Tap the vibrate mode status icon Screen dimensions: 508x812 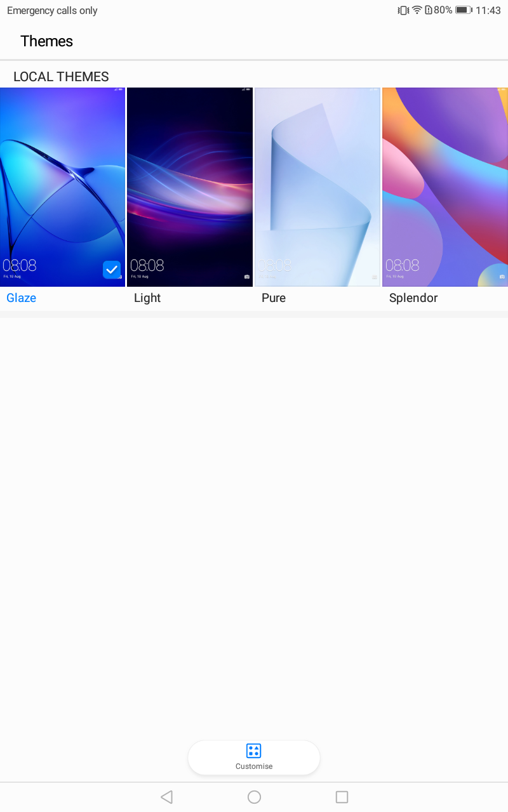(x=403, y=10)
